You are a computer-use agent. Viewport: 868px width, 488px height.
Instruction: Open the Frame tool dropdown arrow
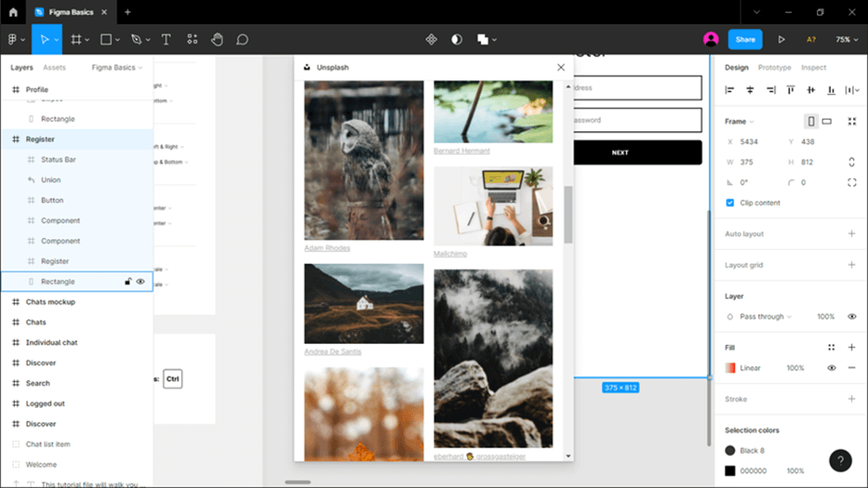(x=87, y=40)
